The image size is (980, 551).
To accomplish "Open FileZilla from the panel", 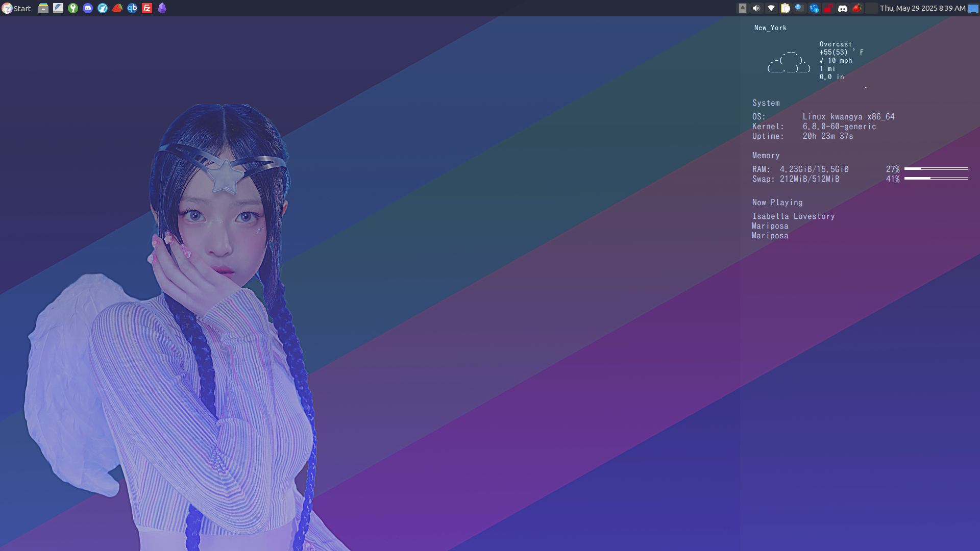I will tap(147, 8).
